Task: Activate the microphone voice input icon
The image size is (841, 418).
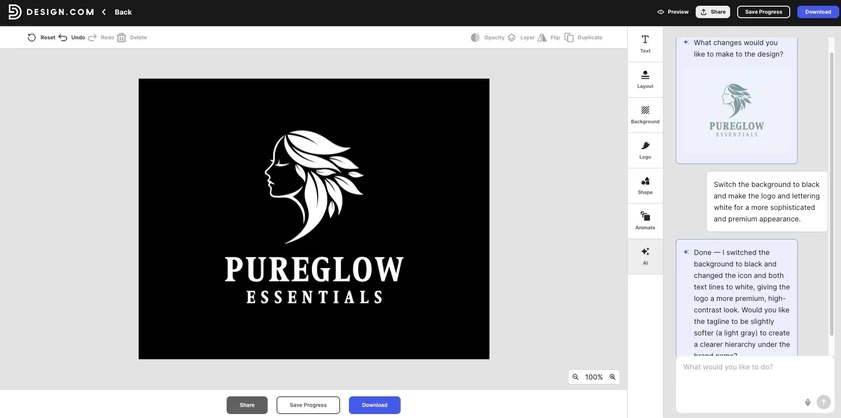Action: click(x=808, y=402)
